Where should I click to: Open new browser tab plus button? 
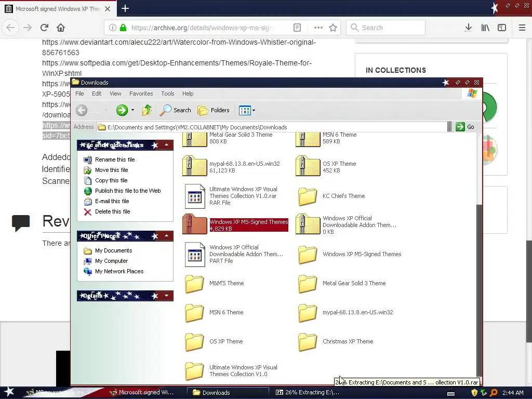pyautogui.click(x=125, y=8)
